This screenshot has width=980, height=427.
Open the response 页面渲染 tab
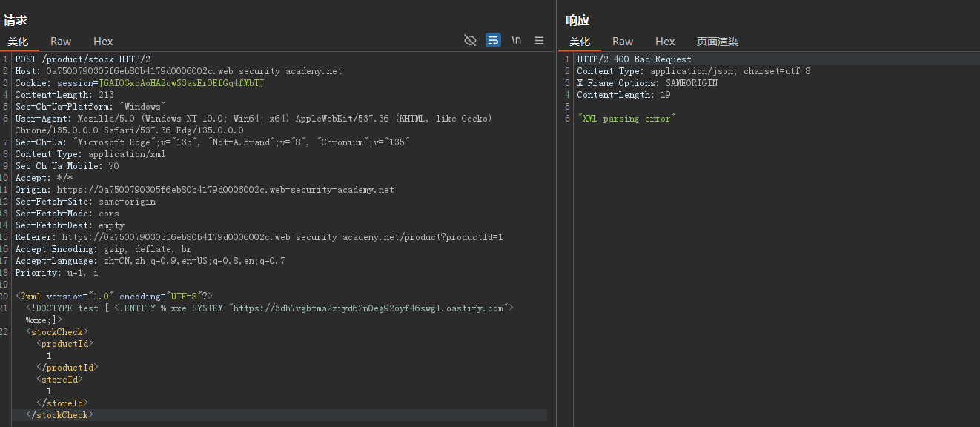pyautogui.click(x=718, y=42)
